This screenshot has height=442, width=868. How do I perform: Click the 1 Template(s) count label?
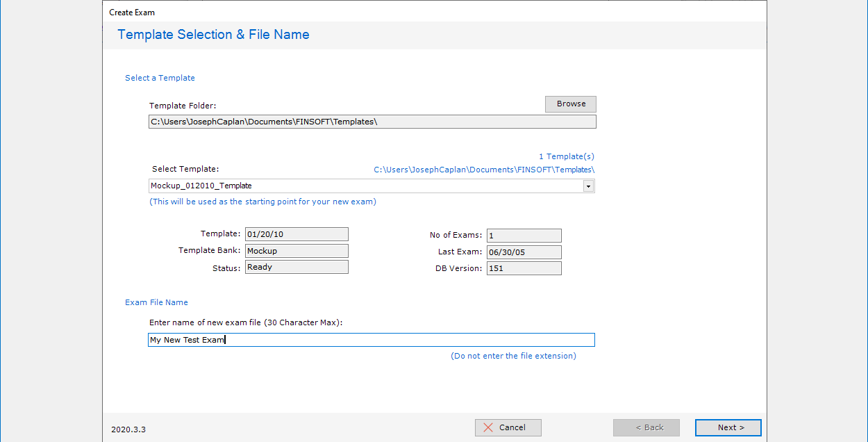coord(566,156)
